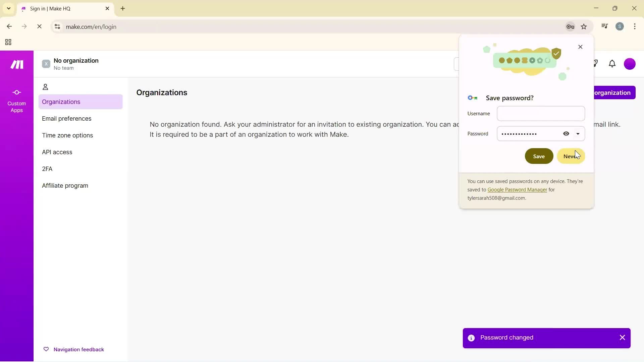
Task: Open Chrome's media controls icon
Action: tap(604, 26)
